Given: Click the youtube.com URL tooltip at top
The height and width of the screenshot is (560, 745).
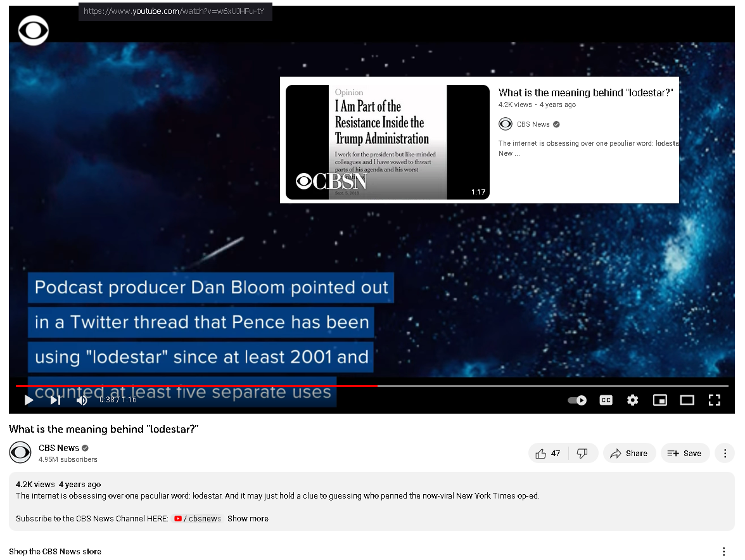Looking at the screenshot, I should (x=175, y=11).
